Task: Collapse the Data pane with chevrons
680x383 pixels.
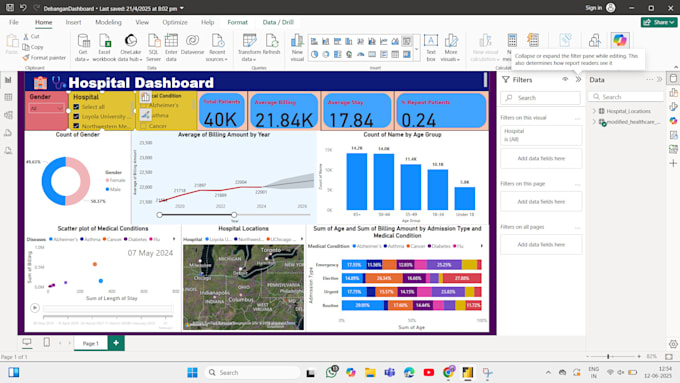Action: point(660,79)
